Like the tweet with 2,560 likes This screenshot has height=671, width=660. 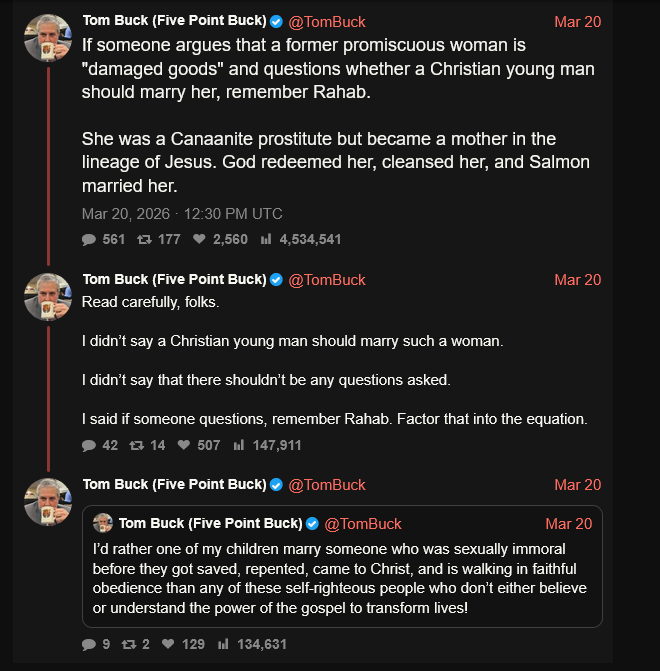click(x=199, y=239)
